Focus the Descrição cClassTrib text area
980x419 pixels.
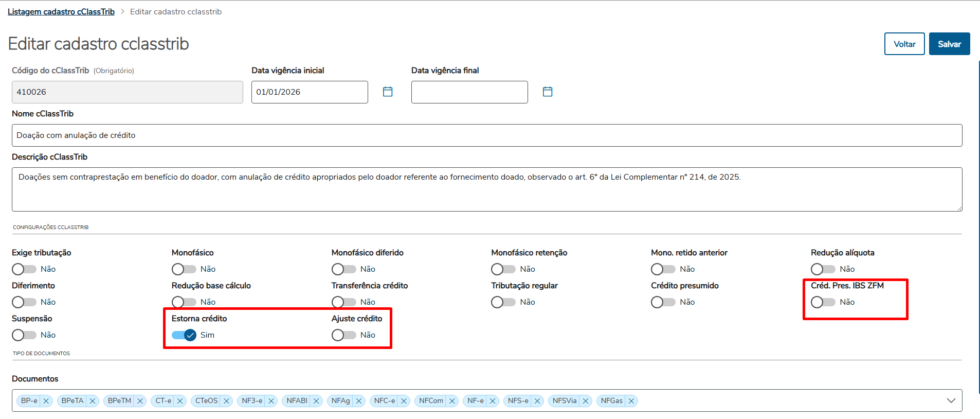pos(486,189)
